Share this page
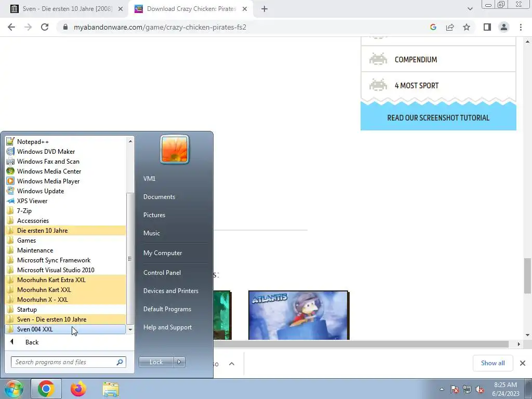 [x=450, y=27]
